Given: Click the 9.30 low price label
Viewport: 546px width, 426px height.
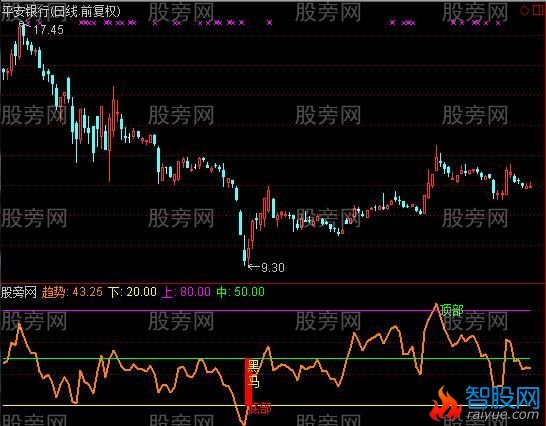Looking at the screenshot, I should [x=273, y=268].
